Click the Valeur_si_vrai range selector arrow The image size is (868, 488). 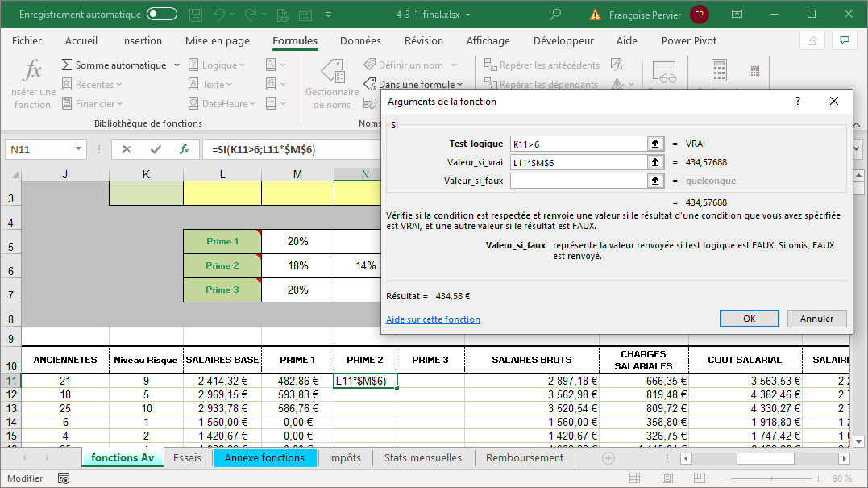tap(655, 162)
